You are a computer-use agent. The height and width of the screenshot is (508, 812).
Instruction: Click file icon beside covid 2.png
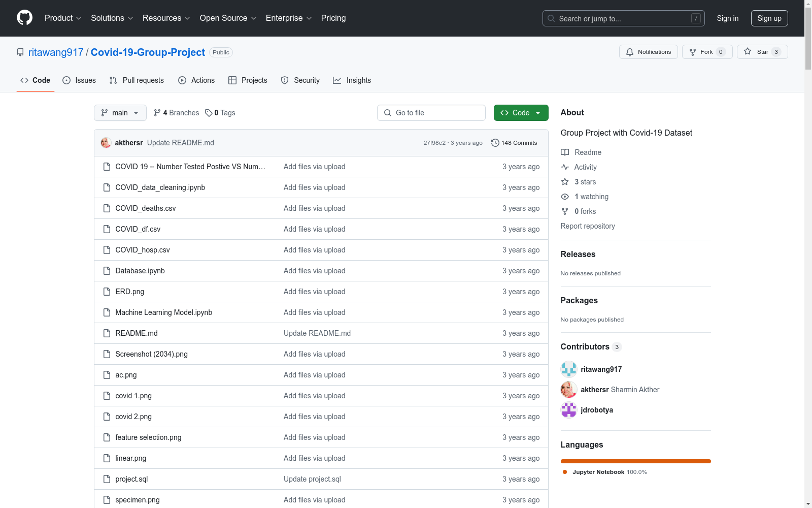pyautogui.click(x=107, y=417)
